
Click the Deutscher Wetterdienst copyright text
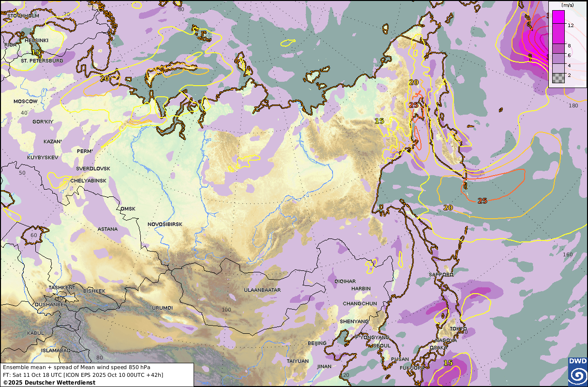[x=49, y=383]
